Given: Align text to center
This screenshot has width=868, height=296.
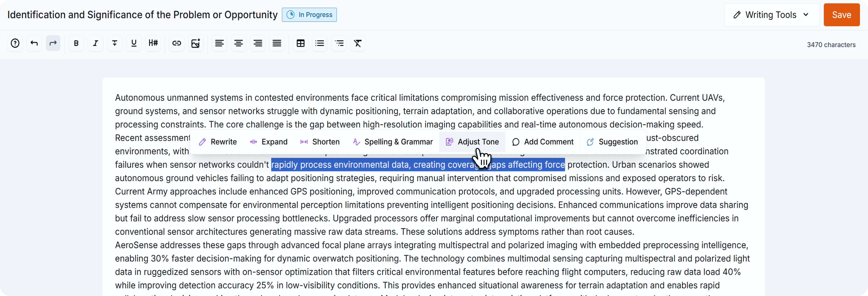Looking at the screenshot, I should coord(239,43).
